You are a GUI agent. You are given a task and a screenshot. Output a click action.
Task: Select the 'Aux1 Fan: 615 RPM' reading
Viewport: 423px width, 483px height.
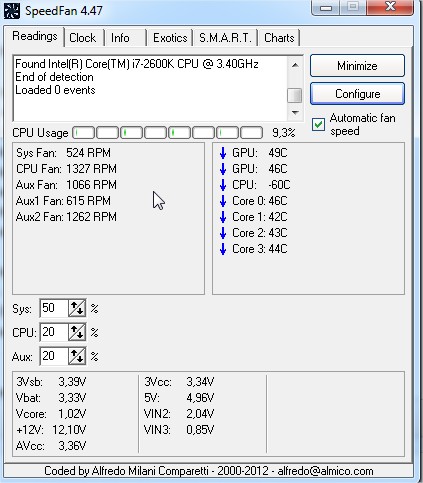(x=63, y=201)
